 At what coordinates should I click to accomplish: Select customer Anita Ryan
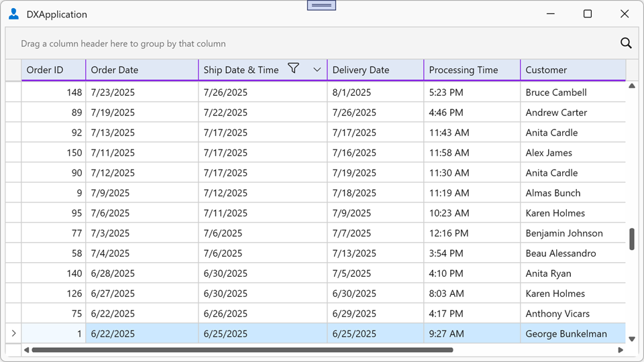573,274
